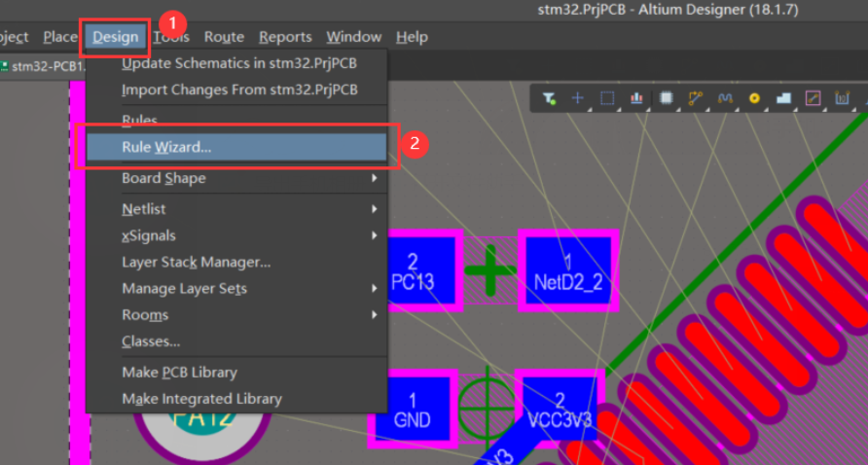Select the yellow place via icon
Screen dimensions: 868x465
tap(754, 98)
